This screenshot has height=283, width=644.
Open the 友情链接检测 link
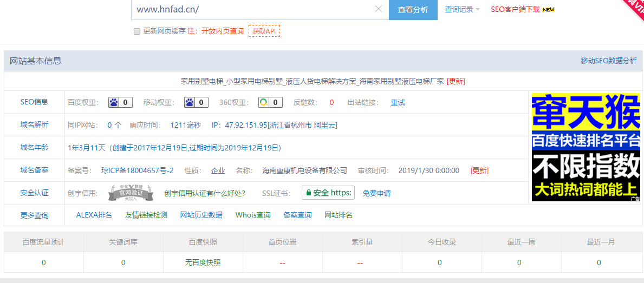(x=146, y=215)
